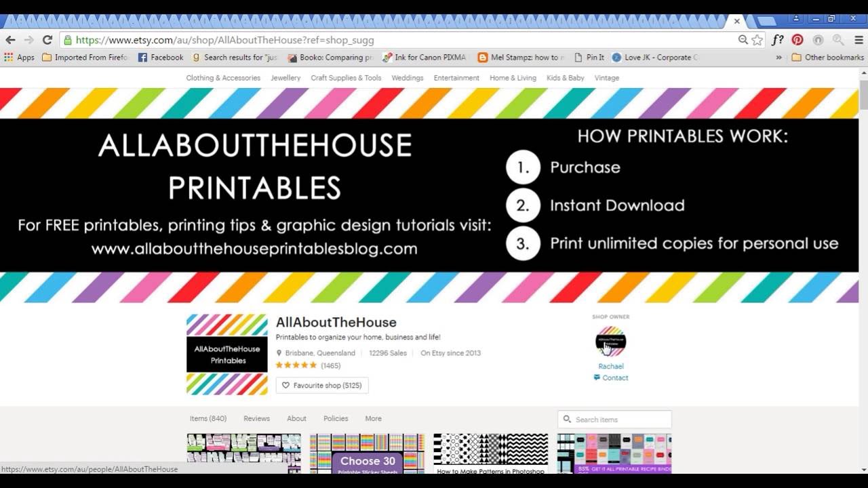868x488 pixels.
Task: Open the Ink for Canon PIXMA bookmark
Action: coord(425,58)
